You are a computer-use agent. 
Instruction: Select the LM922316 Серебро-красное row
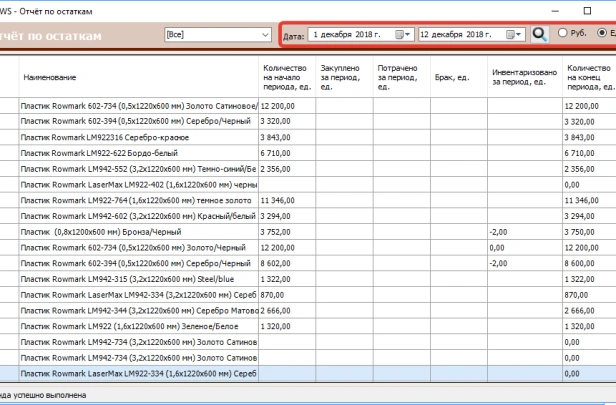[138, 135]
